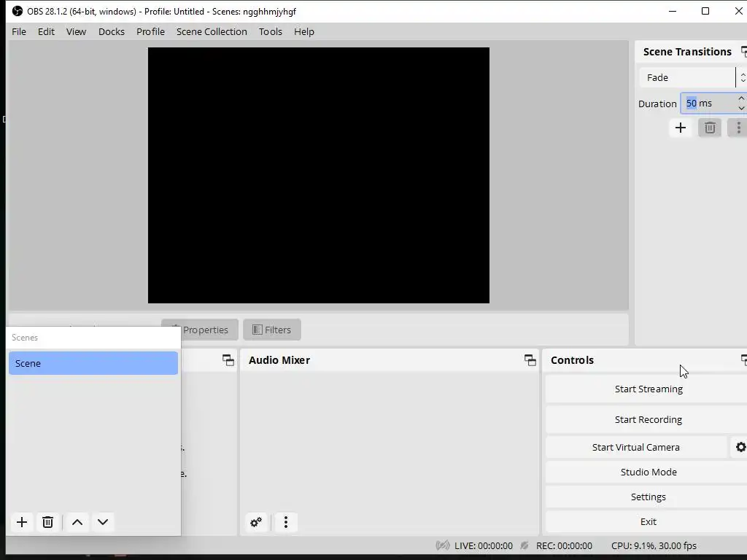747x560 pixels.
Task: Increase transition duration with up arrow
Action: click(741, 98)
